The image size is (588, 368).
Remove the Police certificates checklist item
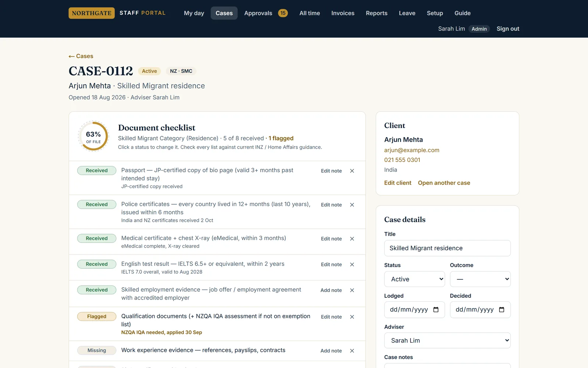tap(352, 205)
